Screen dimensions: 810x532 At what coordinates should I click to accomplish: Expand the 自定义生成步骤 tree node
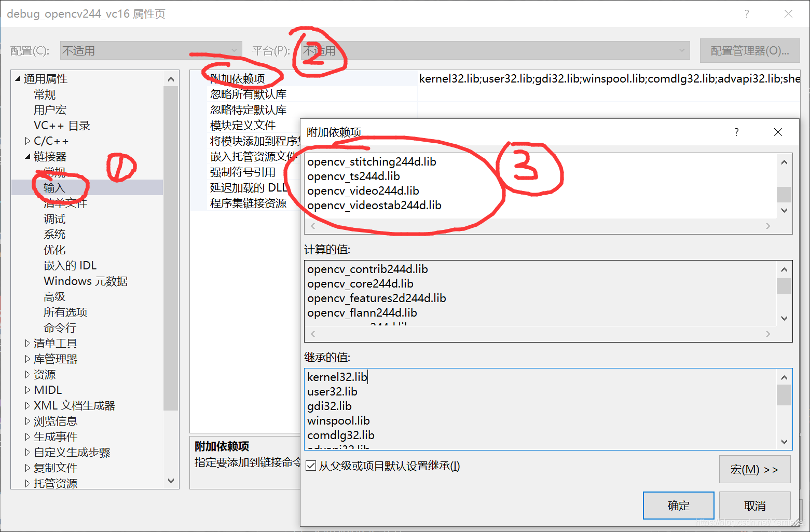click(x=28, y=452)
